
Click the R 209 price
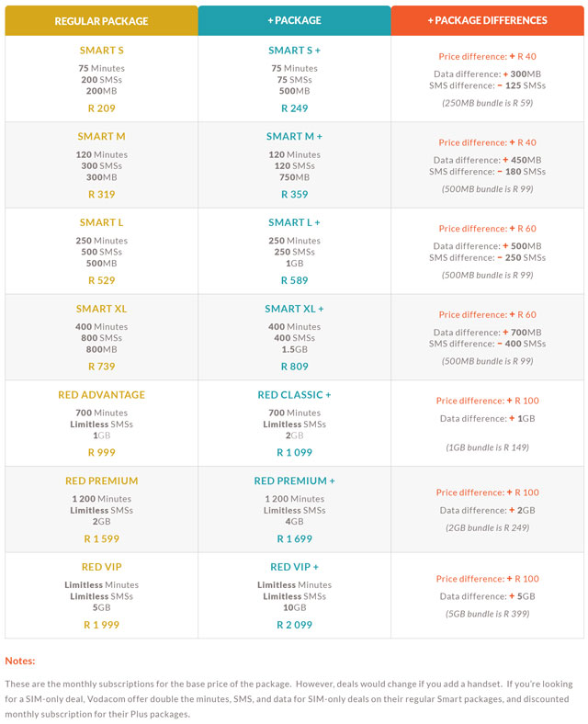tap(101, 108)
